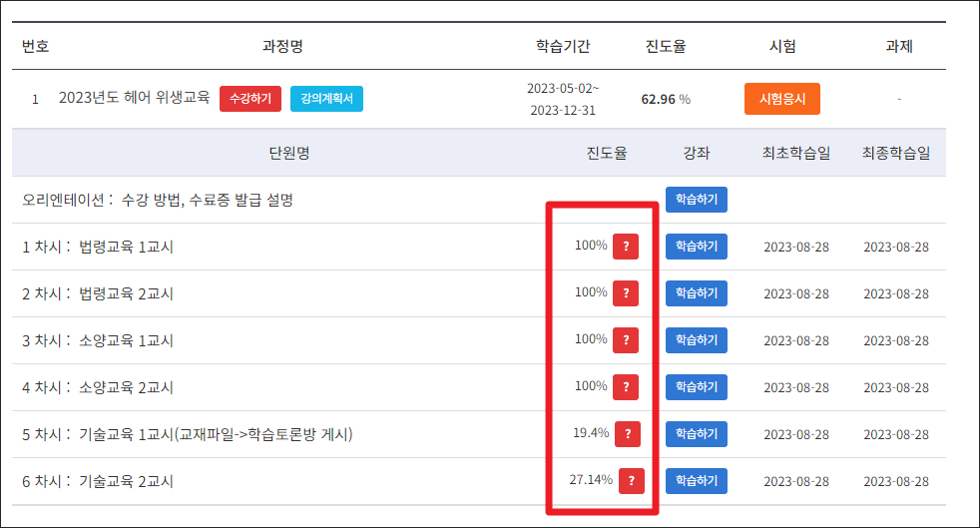The height and width of the screenshot is (528, 980).
Task: Select unit title 2 차시: 법령교육 2교시
Action: point(98,293)
